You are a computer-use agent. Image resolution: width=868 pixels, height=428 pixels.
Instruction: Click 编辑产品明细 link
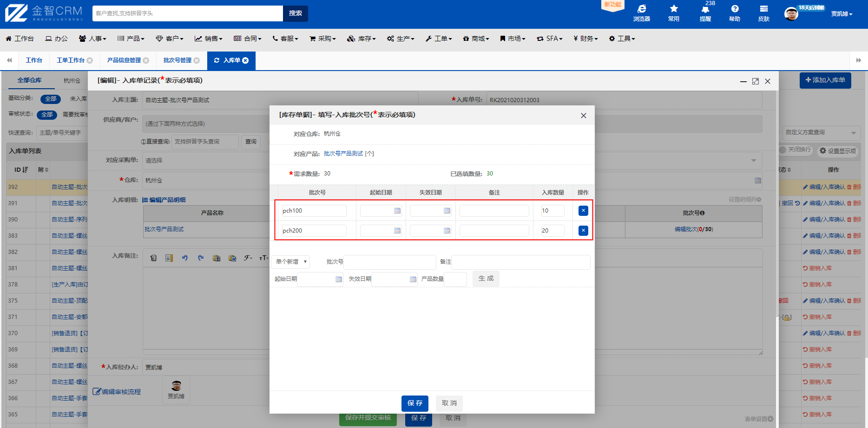[164, 200]
